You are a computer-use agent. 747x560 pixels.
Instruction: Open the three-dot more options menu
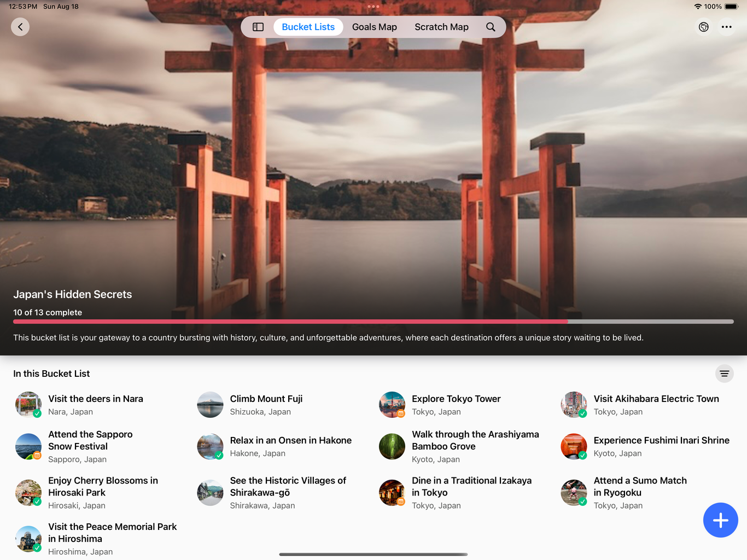coord(726,27)
